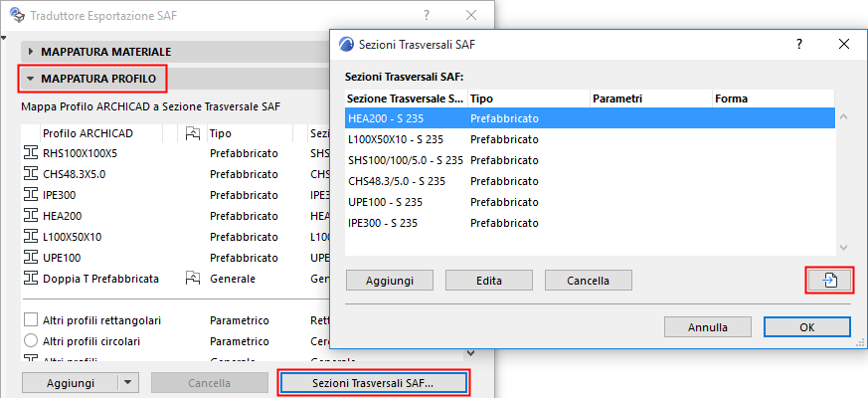Select Altri profili circolari row

tap(176, 341)
